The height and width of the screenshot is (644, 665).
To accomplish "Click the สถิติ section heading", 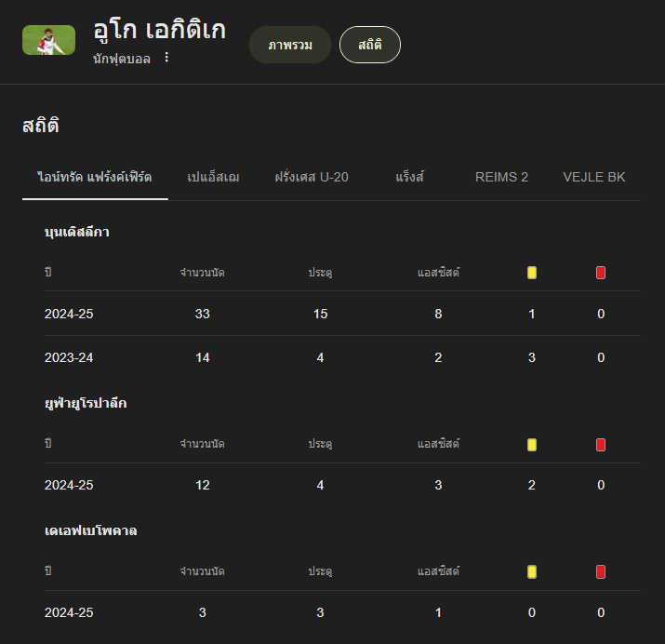I will pos(40,125).
